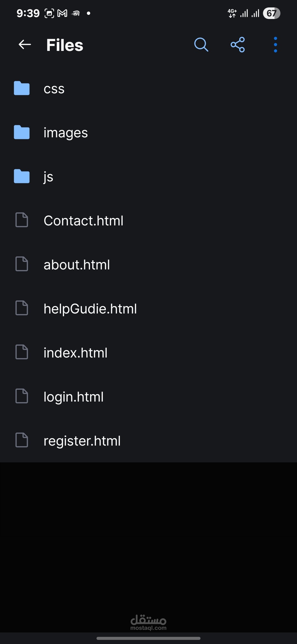This screenshot has height=644, width=297.
Task: Tap the Contact.html file icon
Action: coord(22,220)
